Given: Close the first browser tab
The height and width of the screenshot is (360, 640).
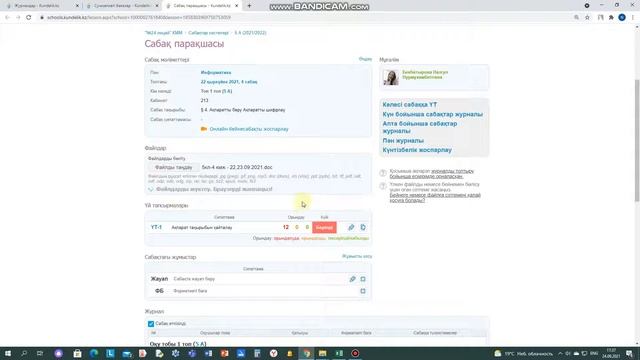Looking at the screenshot, I should coord(77,6).
